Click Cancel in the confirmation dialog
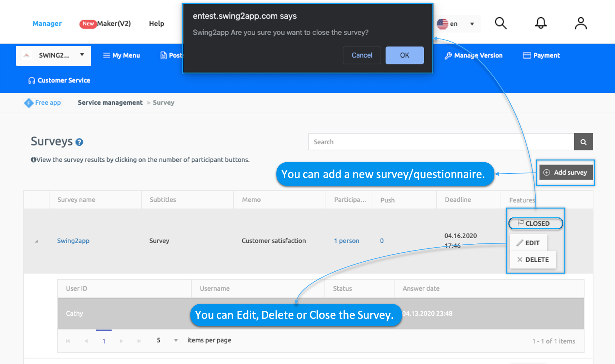Image resolution: width=615 pixels, height=364 pixels. click(x=361, y=55)
